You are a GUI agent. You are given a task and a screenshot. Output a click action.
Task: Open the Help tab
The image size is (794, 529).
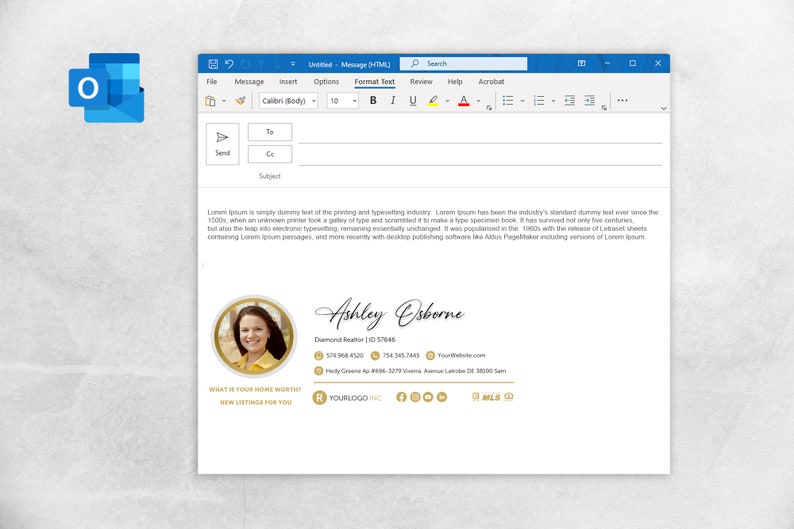pyautogui.click(x=455, y=82)
